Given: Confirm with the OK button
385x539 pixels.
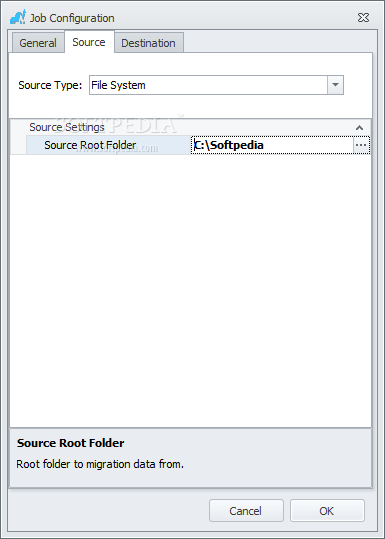Looking at the screenshot, I should point(327,511).
